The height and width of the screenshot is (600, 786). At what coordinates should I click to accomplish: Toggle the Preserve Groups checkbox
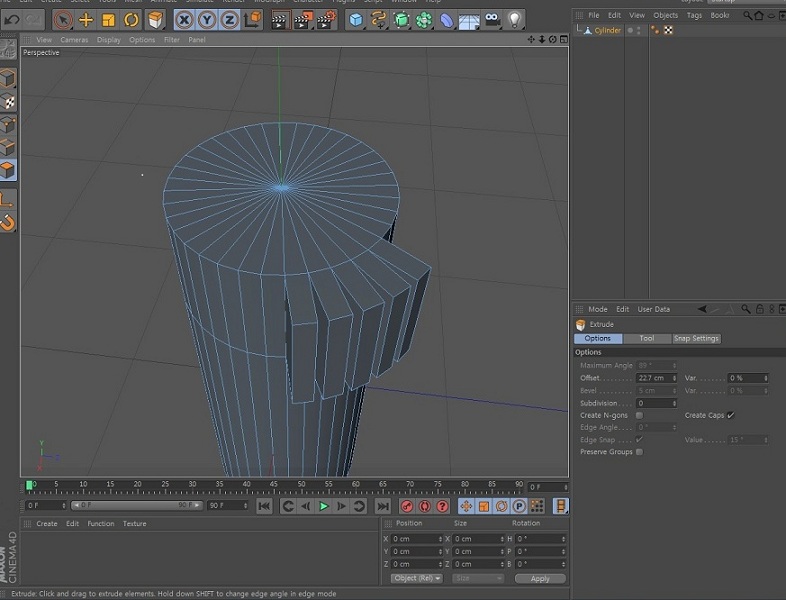pos(639,452)
